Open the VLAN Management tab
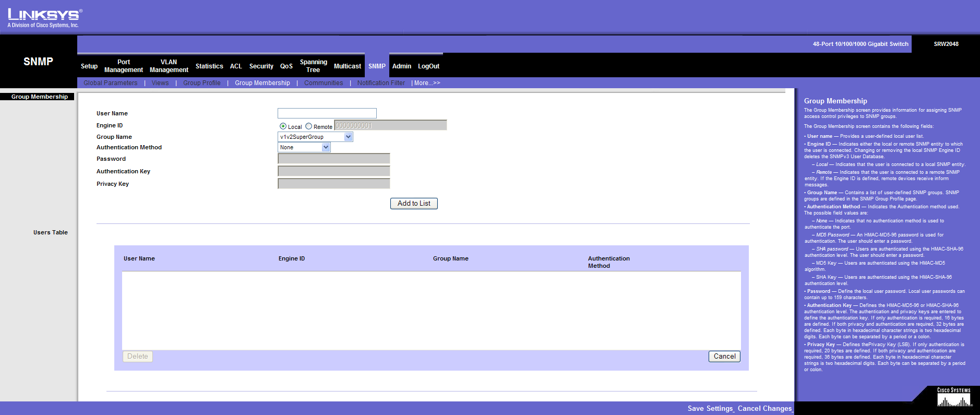The width and height of the screenshot is (980, 415). (x=169, y=66)
